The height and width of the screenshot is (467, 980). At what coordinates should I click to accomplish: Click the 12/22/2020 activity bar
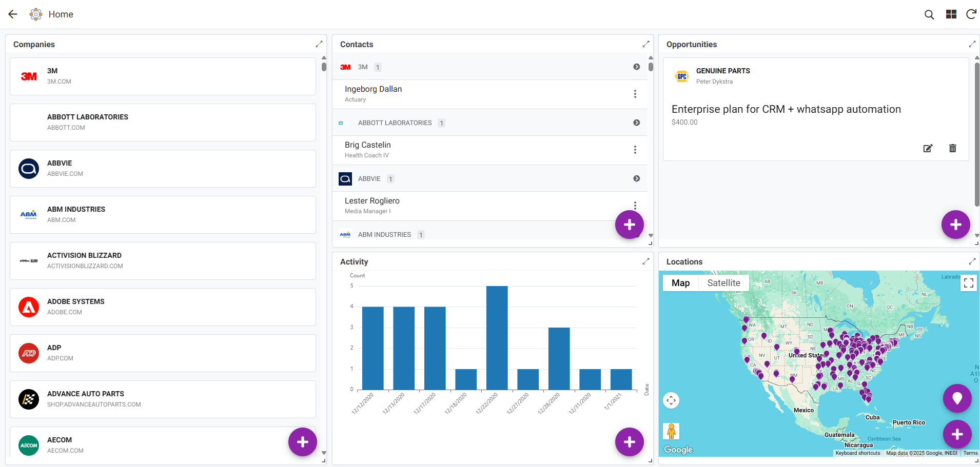(x=497, y=338)
